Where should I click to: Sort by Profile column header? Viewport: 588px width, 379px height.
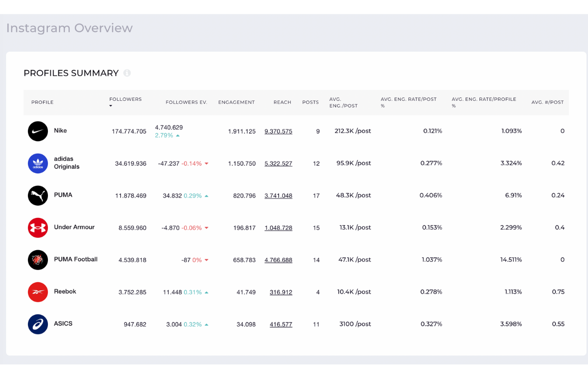click(x=42, y=102)
